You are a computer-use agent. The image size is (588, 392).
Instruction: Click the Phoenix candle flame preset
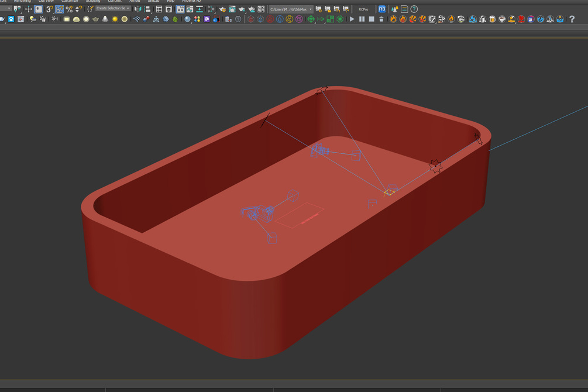(451, 19)
